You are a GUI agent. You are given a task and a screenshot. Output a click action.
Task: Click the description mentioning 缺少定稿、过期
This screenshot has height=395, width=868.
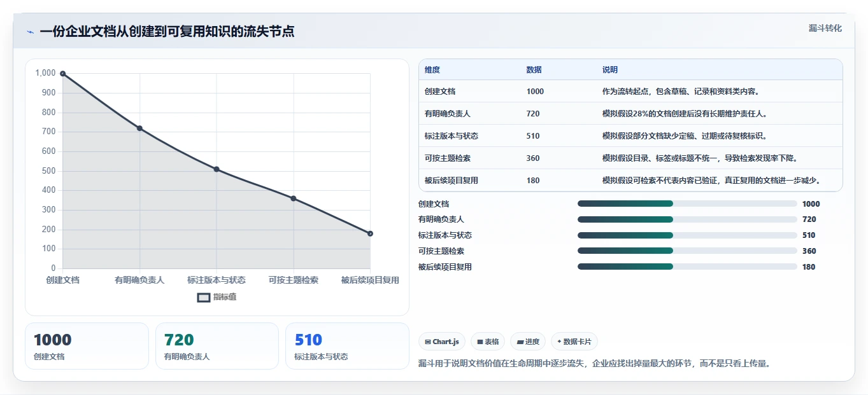point(685,136)
